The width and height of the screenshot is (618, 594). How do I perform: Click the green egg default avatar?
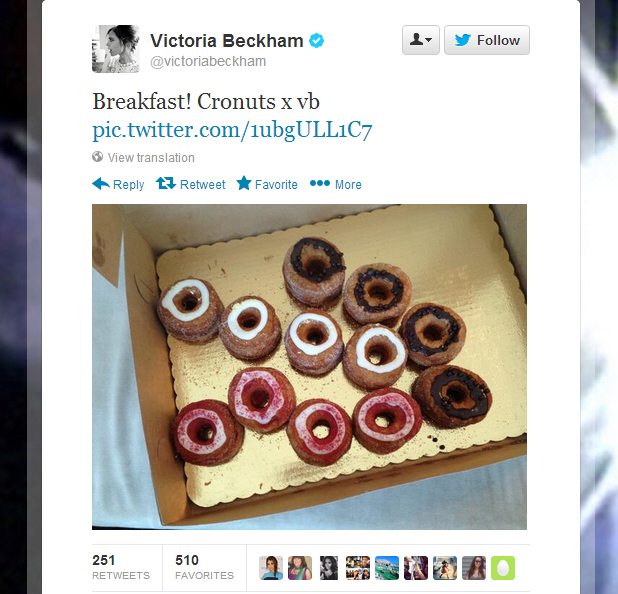(x=503, y=568)
